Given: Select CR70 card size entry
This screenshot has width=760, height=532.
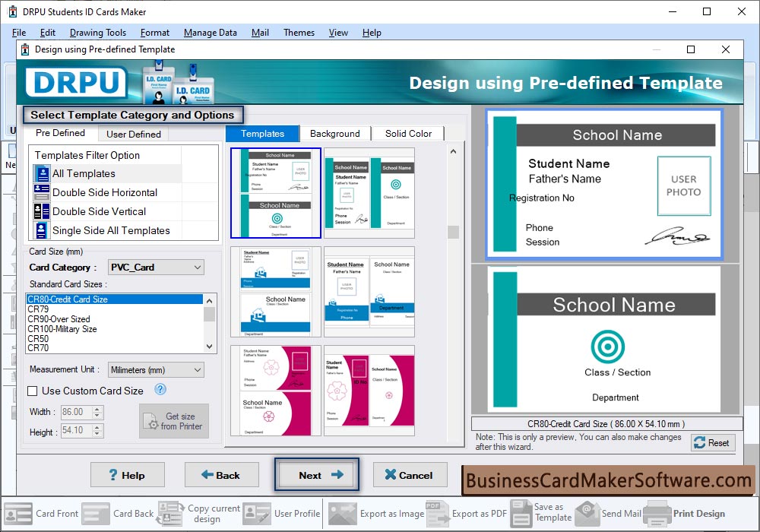Looking at the screenshot, I should click(x=115, y=347).
